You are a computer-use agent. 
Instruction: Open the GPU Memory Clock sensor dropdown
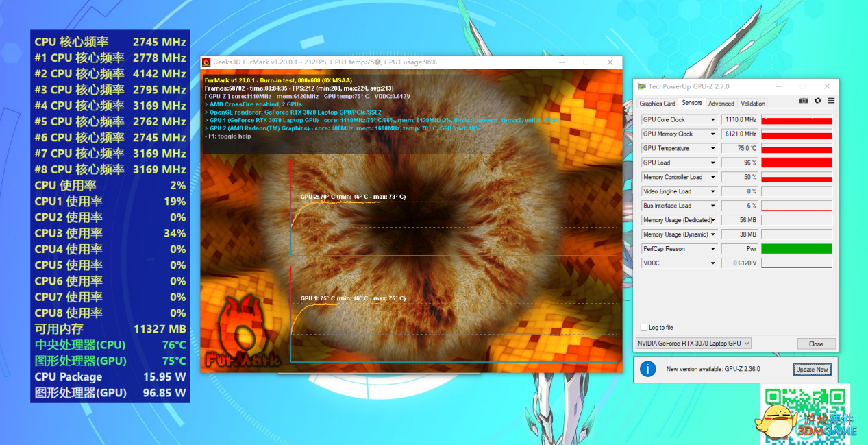pos(712,134)
